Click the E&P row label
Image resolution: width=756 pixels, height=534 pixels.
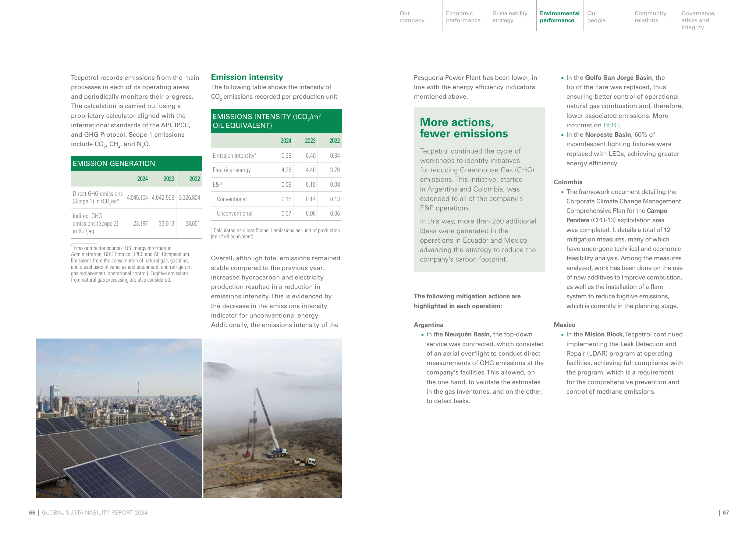(x=217, y=184)
